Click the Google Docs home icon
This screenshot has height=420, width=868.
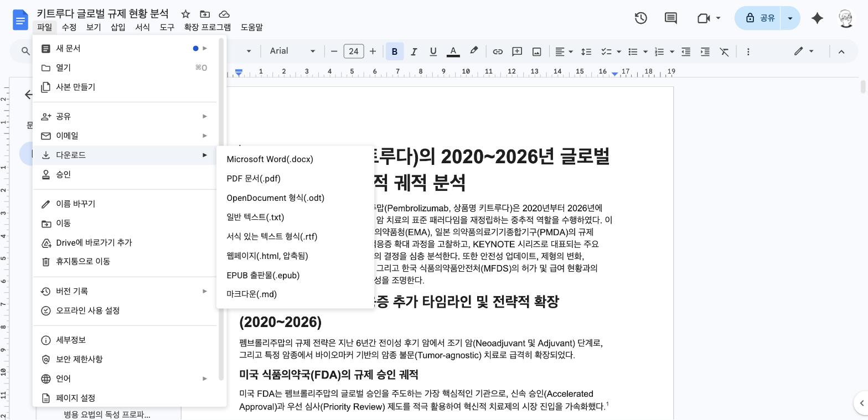pos(20,20)
